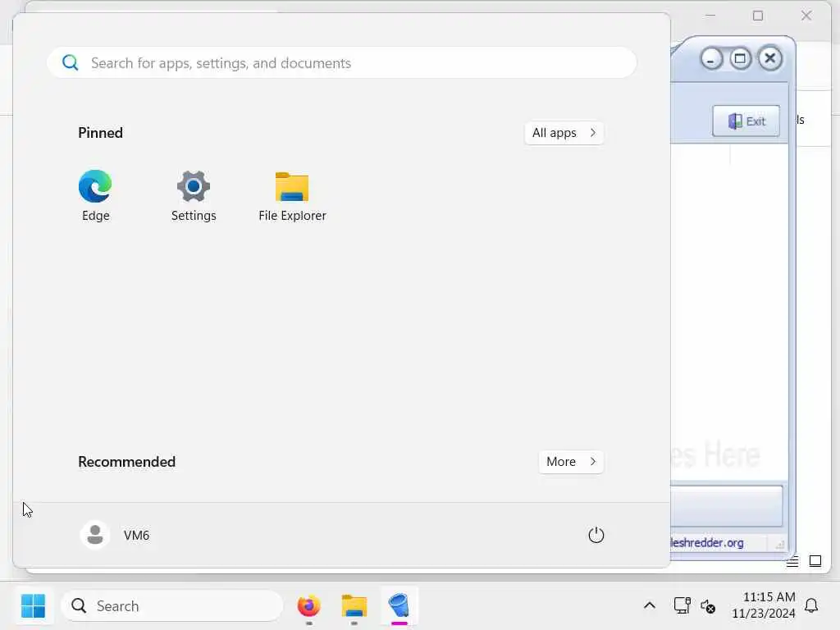This screenshot has width=840, height=630.
Task: Show More recommended items
Action: coord(571,462)
